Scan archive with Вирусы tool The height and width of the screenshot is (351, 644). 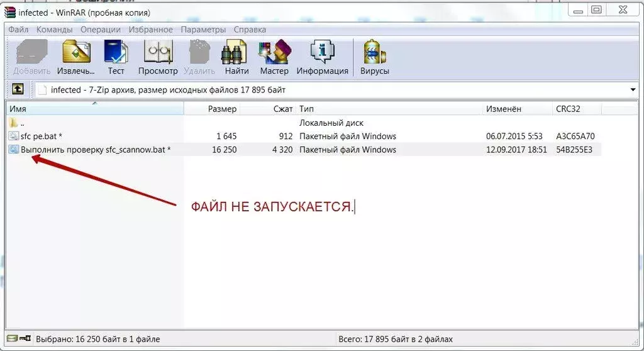[x=375, y=52]
